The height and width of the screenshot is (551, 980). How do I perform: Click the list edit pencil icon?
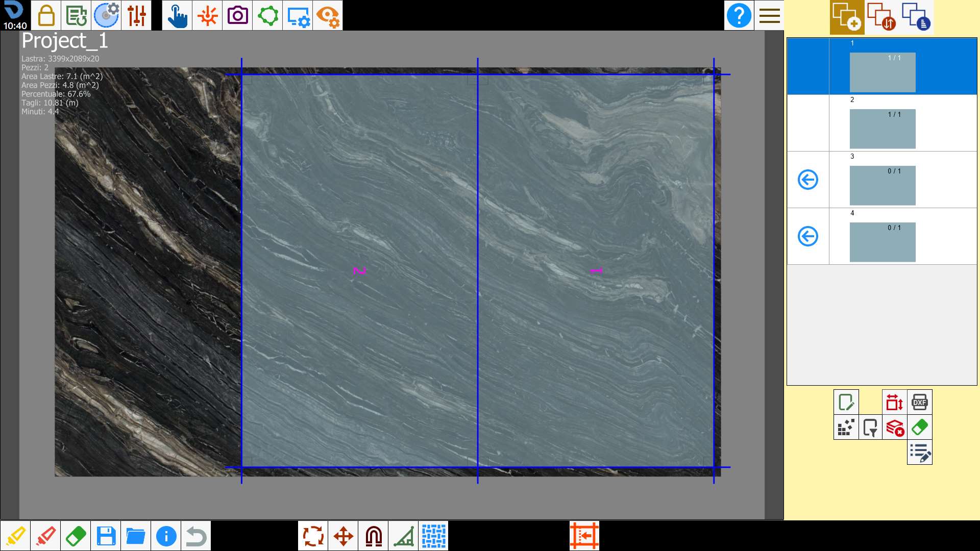click(x=920, y=452)
